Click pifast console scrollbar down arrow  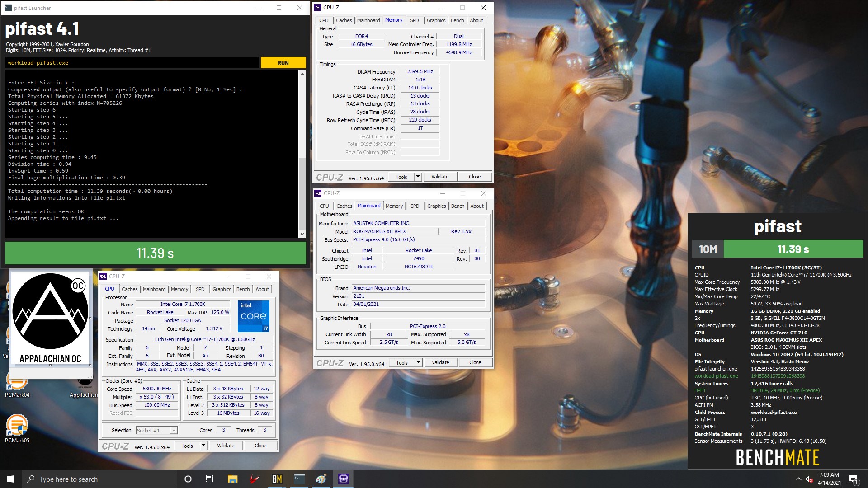pos(302,234)
